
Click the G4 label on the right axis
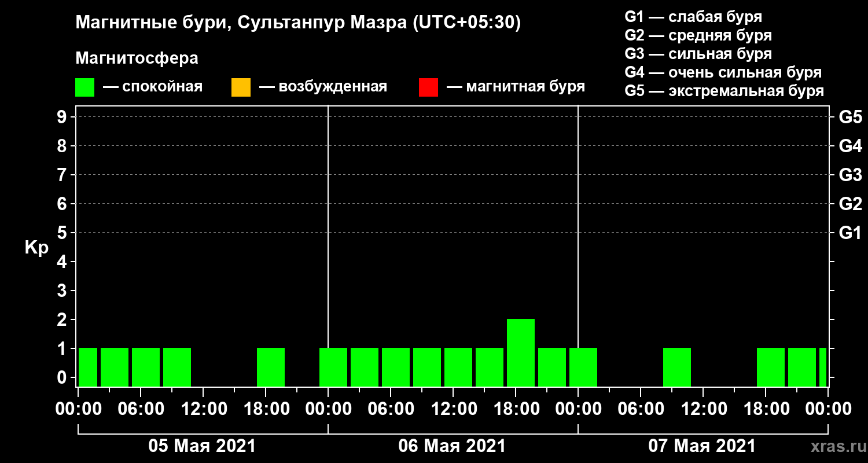851,146
